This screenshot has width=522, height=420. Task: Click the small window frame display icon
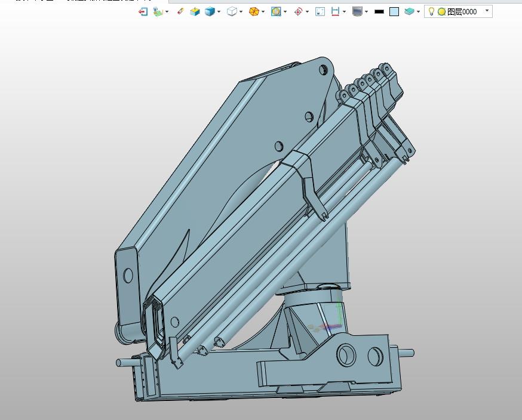click(320, 12)
